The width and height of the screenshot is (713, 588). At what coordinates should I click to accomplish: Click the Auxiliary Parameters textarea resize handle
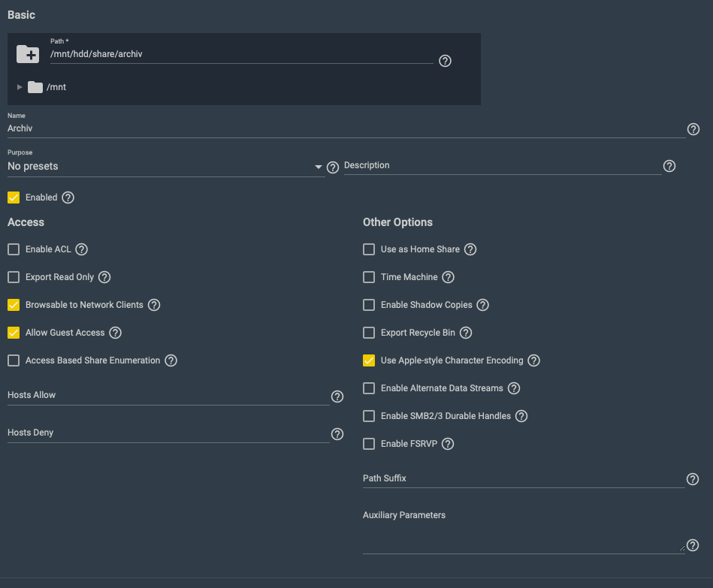681,548
